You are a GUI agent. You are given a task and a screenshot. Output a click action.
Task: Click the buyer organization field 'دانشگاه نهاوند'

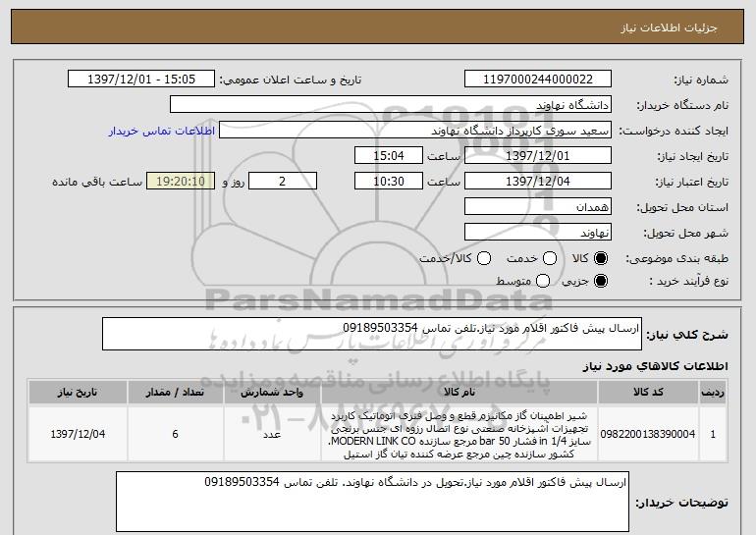tap(391, 105)
